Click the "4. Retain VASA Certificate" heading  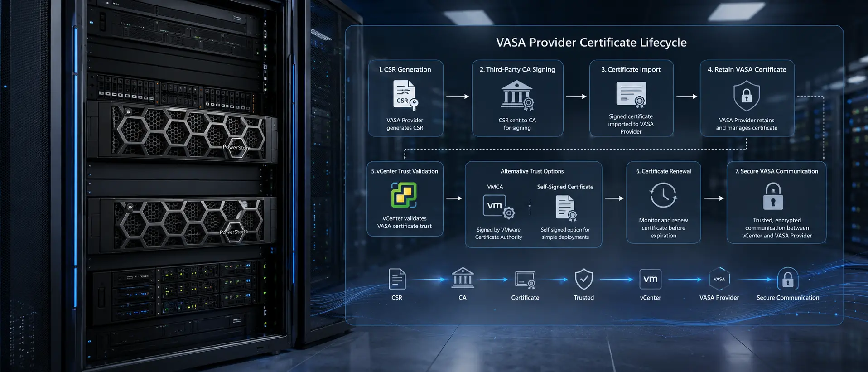point(747,70)
